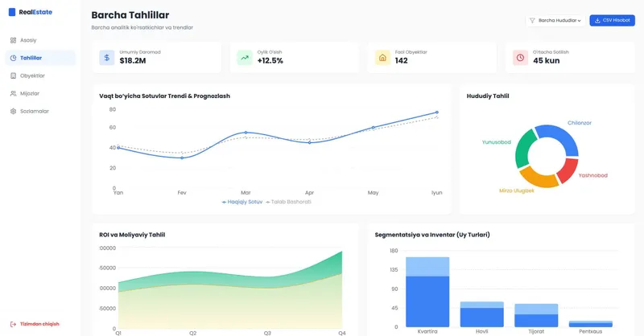Toggle the Haqiqiy Sotuv legend series
This screenshot has width=644, height=336.
(242, 202)
